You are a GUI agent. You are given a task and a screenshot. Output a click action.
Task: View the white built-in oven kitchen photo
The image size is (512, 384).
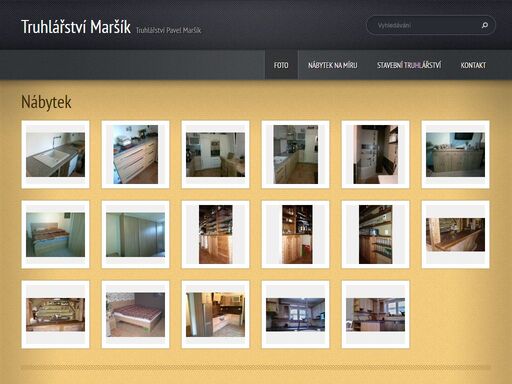[x=215, y=154]
